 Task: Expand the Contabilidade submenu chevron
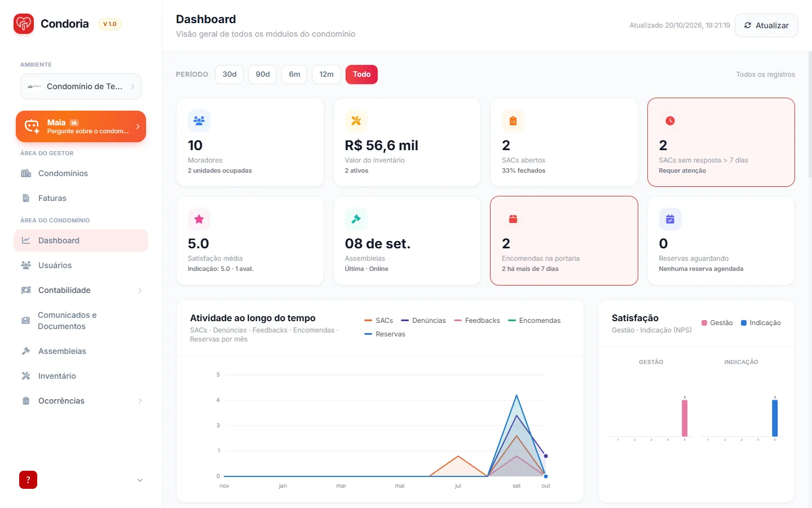[140, 290]
